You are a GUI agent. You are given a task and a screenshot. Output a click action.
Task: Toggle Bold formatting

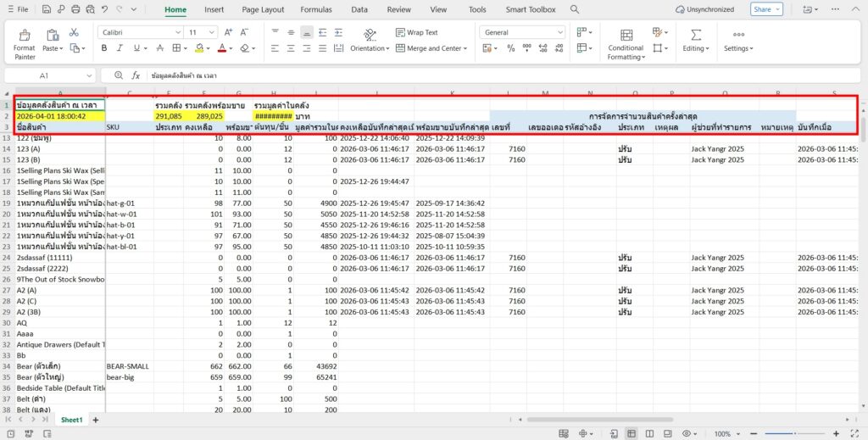pos(104,48)
